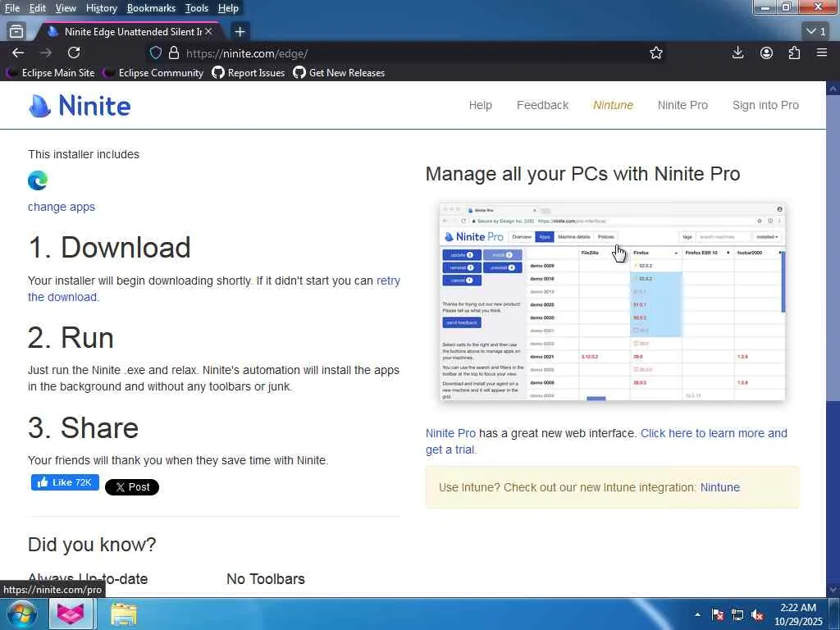
Task: Open the Help menu in menubar
Action: coord(228,8)
